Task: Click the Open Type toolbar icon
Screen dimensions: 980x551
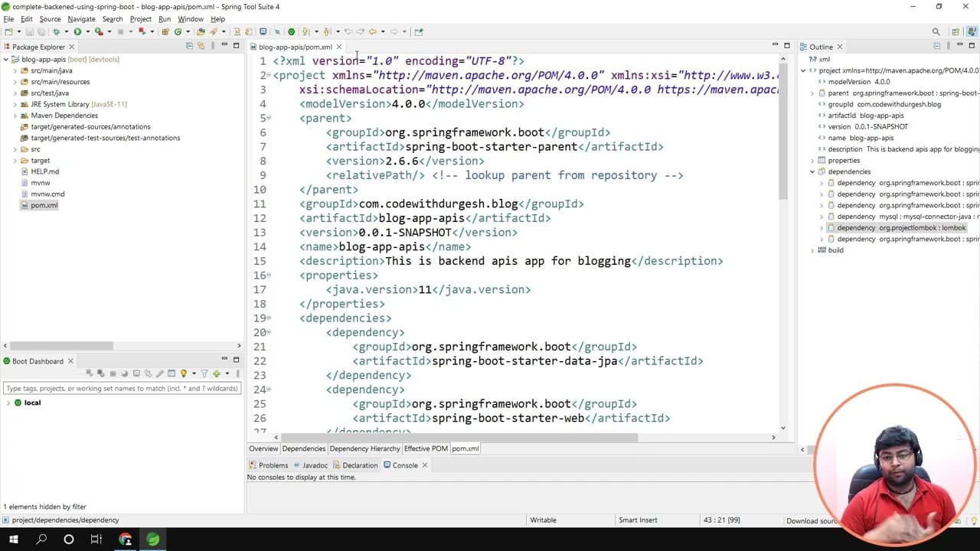Action: click(201, 31)
